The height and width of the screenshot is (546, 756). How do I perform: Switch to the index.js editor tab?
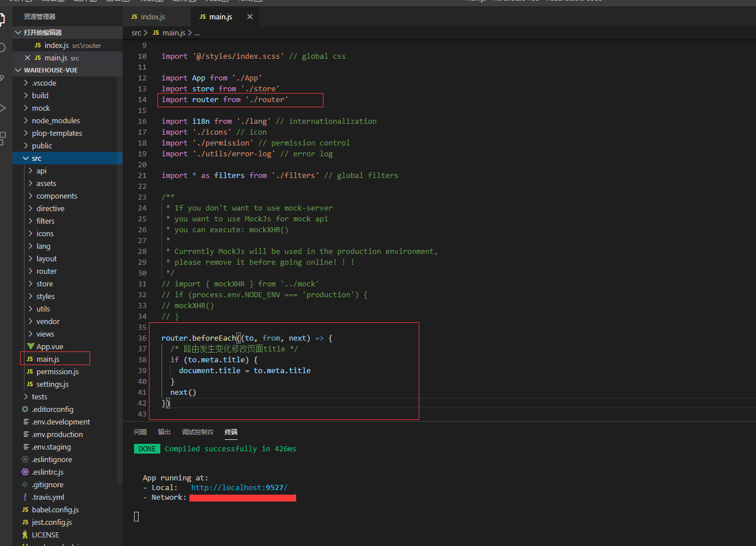[x=157, y=17]
